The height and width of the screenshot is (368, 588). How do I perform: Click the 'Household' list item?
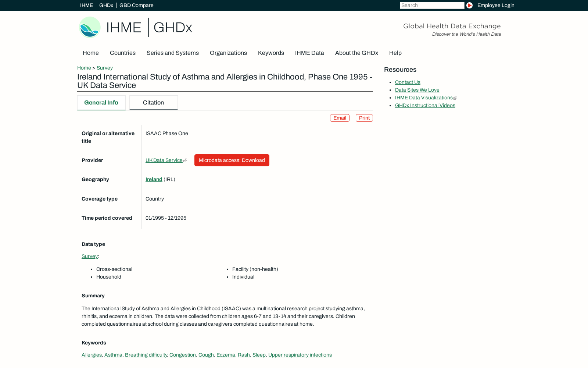109,277
